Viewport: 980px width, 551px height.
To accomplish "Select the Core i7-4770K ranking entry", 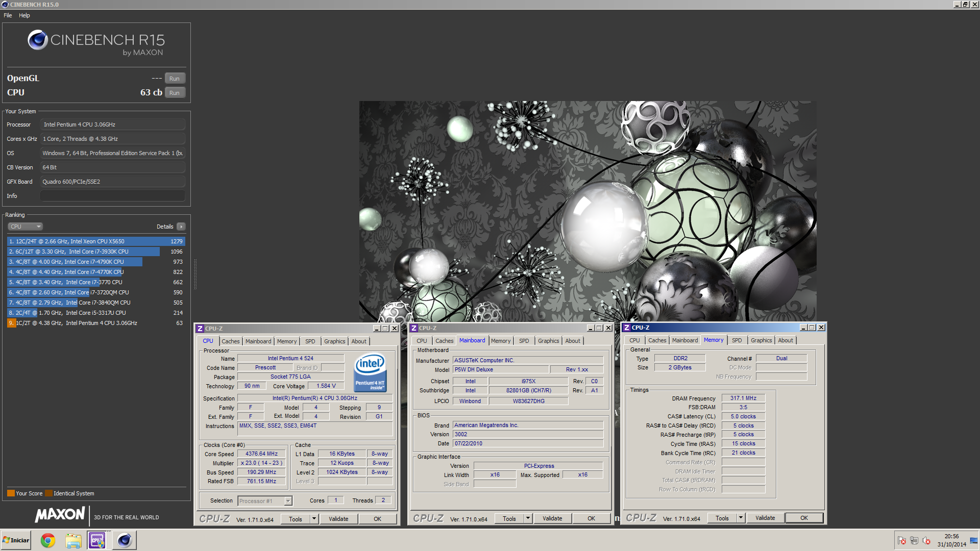I will pos(96,272).
